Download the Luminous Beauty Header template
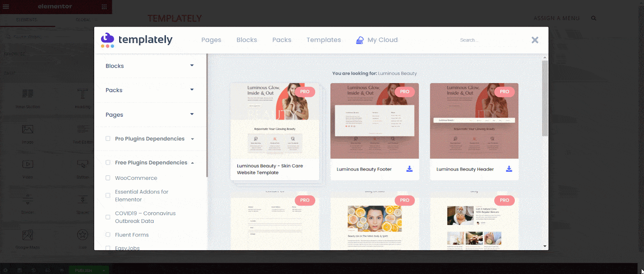Viewport: 644px width, 274px height. (509, 169)
